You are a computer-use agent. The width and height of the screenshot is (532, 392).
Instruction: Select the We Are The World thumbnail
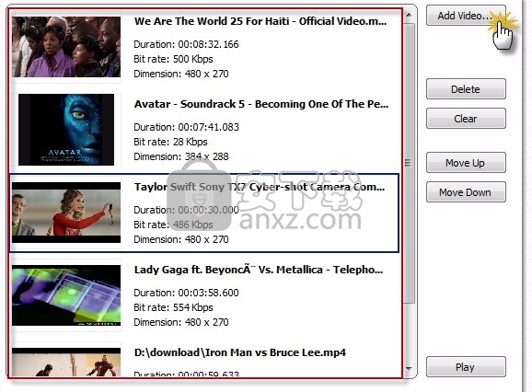[66, 47]
